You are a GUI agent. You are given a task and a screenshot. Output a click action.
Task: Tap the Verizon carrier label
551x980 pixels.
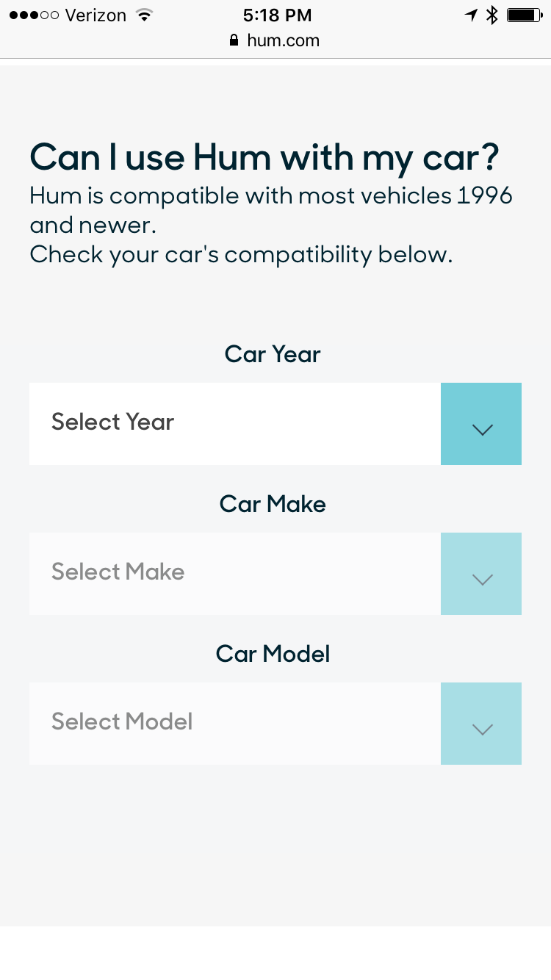click(96, 15)
